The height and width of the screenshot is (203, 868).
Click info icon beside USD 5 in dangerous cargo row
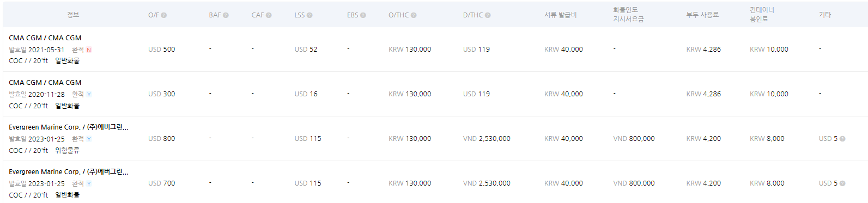pyautogui.click(x=842, y=139)
